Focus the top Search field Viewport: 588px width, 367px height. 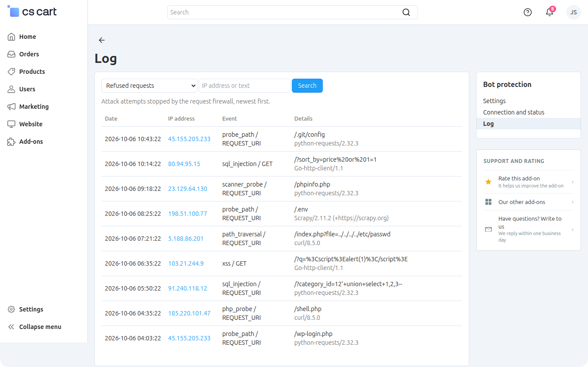pyautogui.click(x=293, y=12)
